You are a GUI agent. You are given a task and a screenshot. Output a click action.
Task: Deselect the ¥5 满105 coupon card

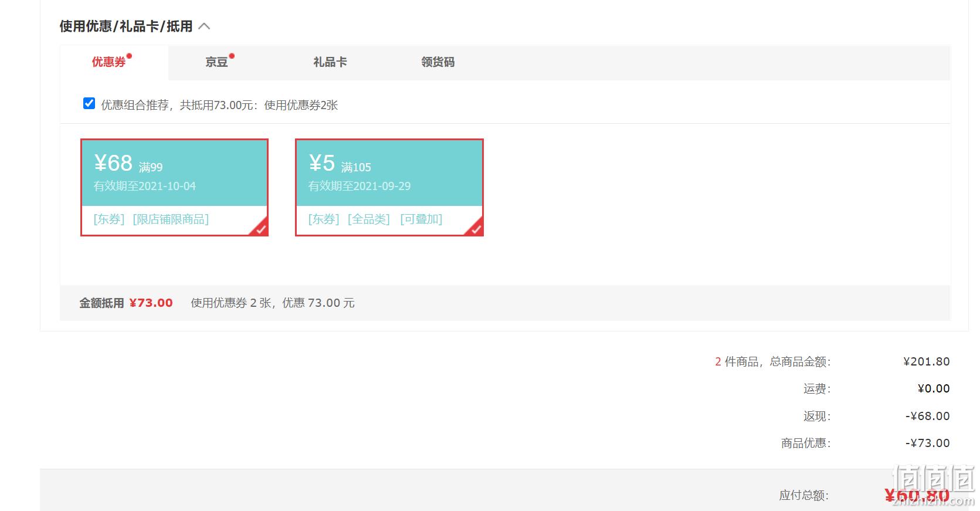[x=389, y=188]
